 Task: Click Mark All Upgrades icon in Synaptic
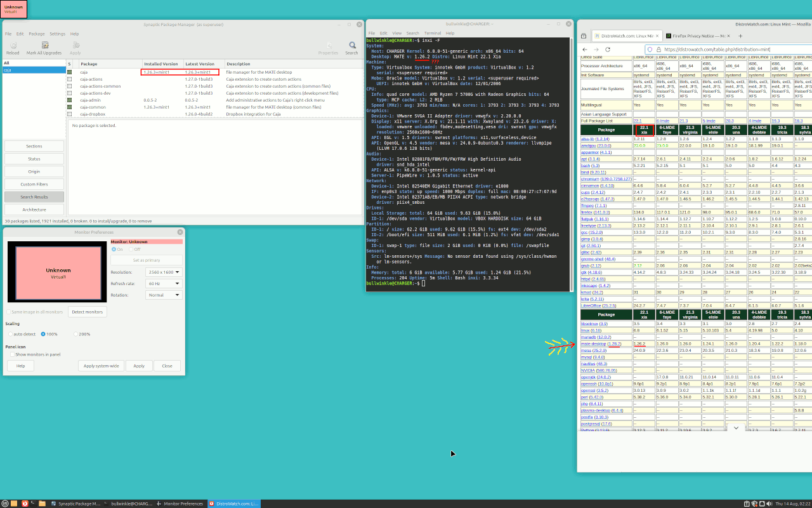[x=44, y=45]
